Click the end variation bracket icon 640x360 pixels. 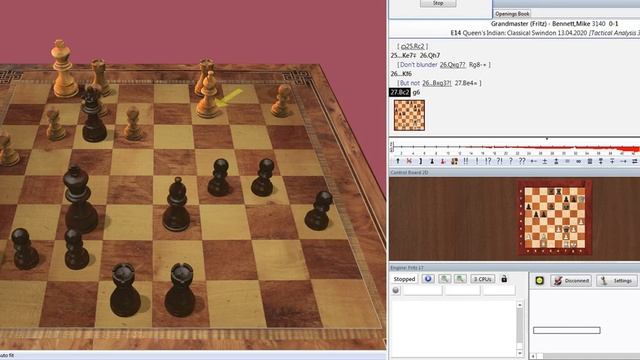420,161
